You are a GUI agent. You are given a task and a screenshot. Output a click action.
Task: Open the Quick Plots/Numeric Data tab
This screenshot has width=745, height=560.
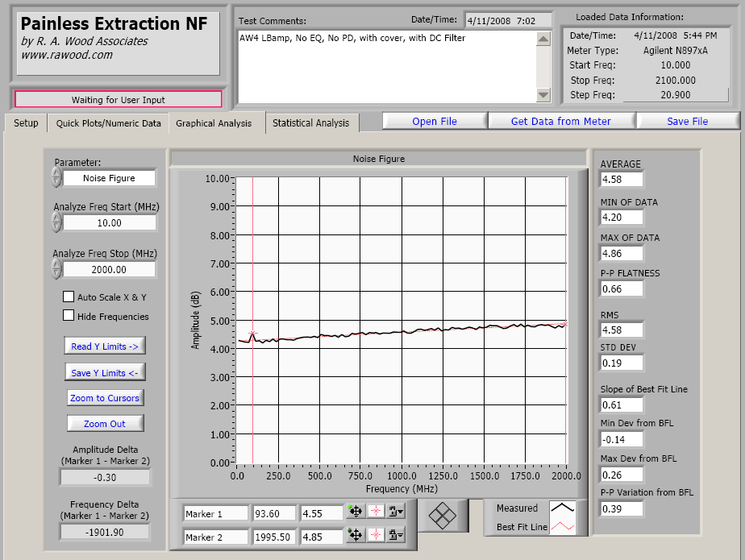tap(108, 123)
